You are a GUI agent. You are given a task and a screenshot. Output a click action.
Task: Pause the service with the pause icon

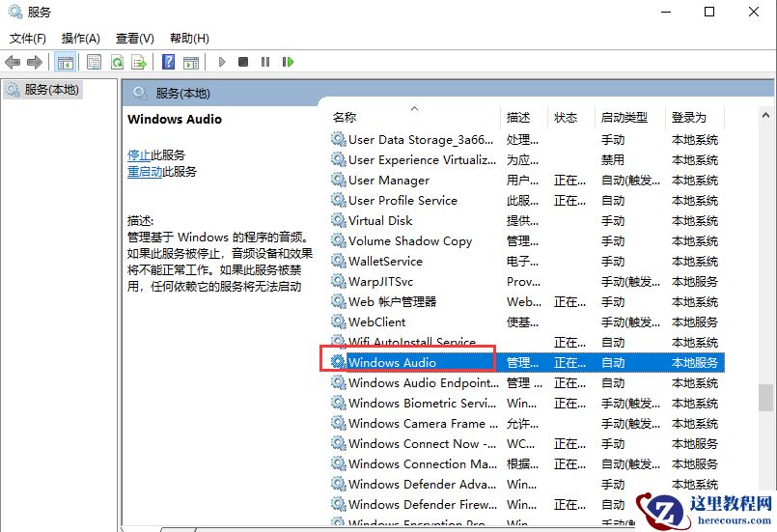pos(265,62)
